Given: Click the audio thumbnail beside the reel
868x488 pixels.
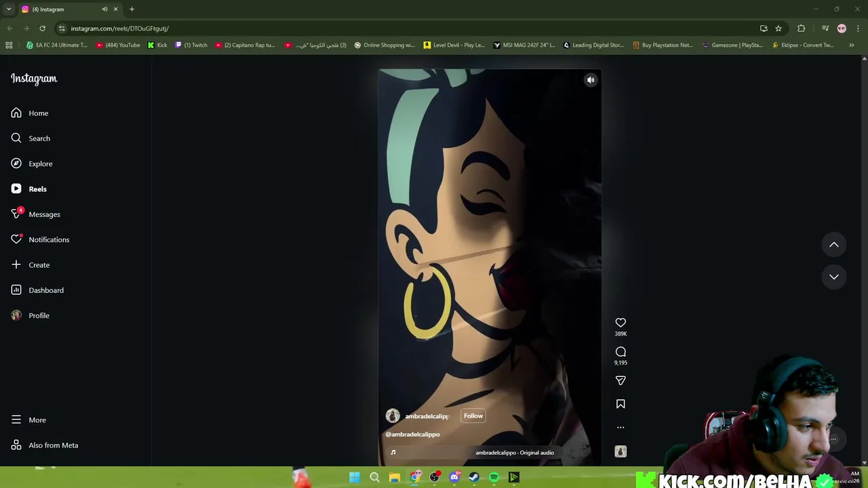Looking at the screenshot, I should [x=620, y=451].
